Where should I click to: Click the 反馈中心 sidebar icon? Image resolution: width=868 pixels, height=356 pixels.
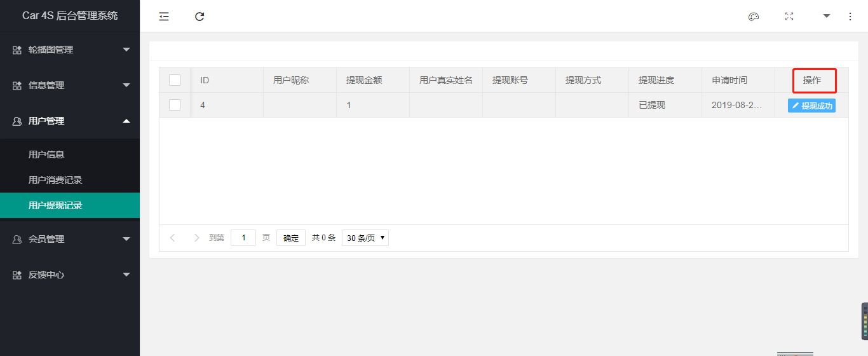pyautogui.click(x=17, y=275)
